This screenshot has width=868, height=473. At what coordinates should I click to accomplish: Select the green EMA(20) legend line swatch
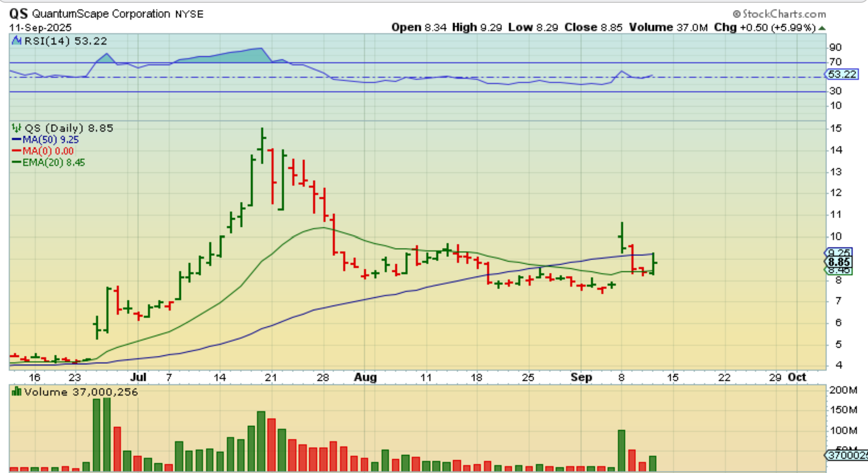tap(17, 162)
